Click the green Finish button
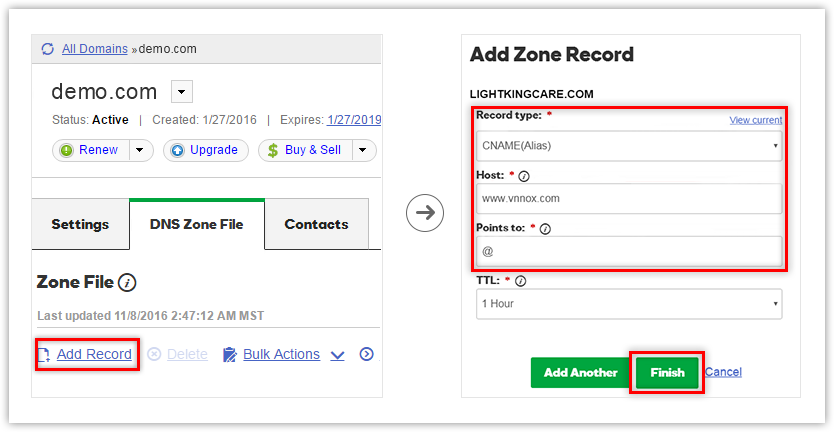The height and width of the screenshot is (432, 834). click(x=667, y=372)
